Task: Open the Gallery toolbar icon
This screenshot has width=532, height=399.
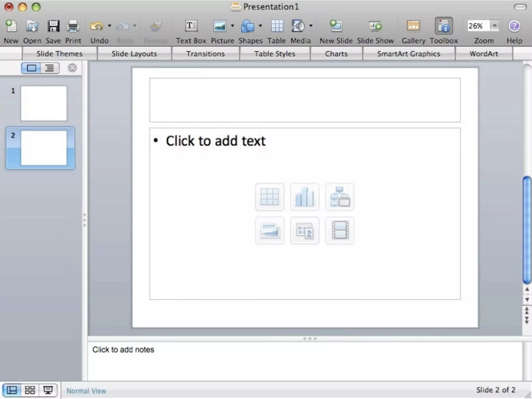Action: [413, 26]
